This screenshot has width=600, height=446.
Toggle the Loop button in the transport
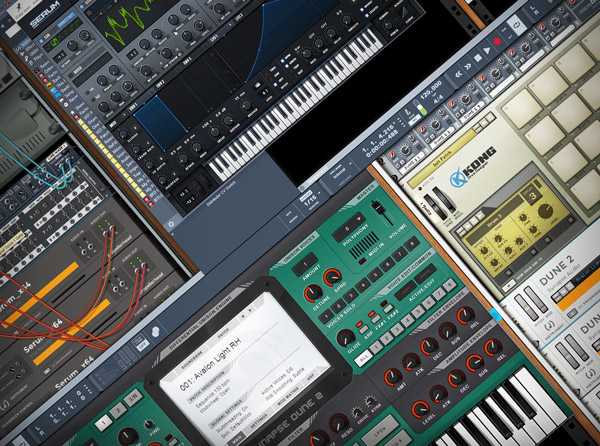coord(517,24)
